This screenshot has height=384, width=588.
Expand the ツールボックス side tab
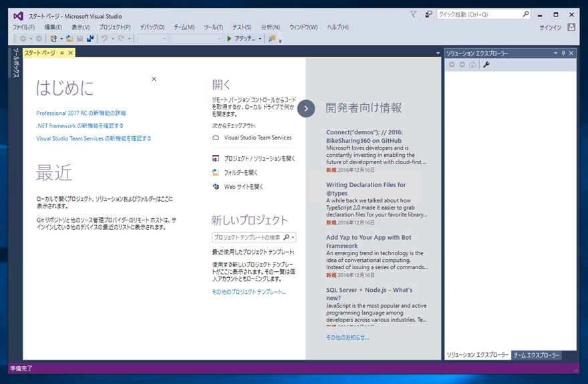[16, 63]
